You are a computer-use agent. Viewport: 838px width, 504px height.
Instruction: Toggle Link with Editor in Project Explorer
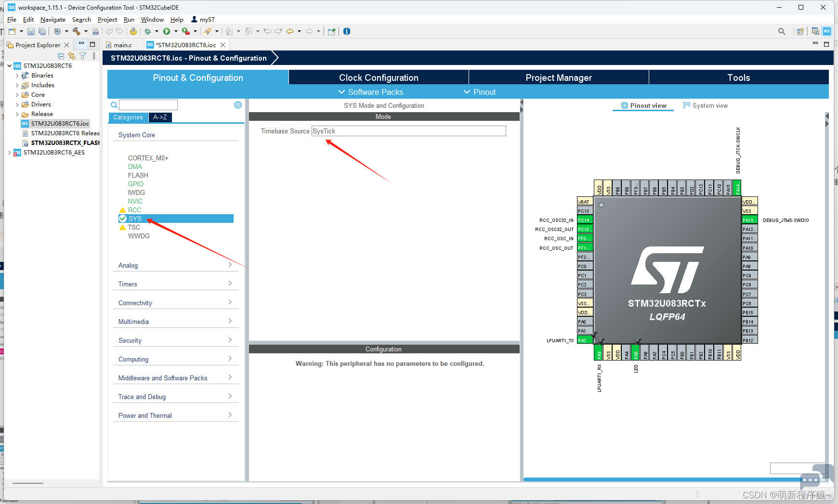click(72, 56)
